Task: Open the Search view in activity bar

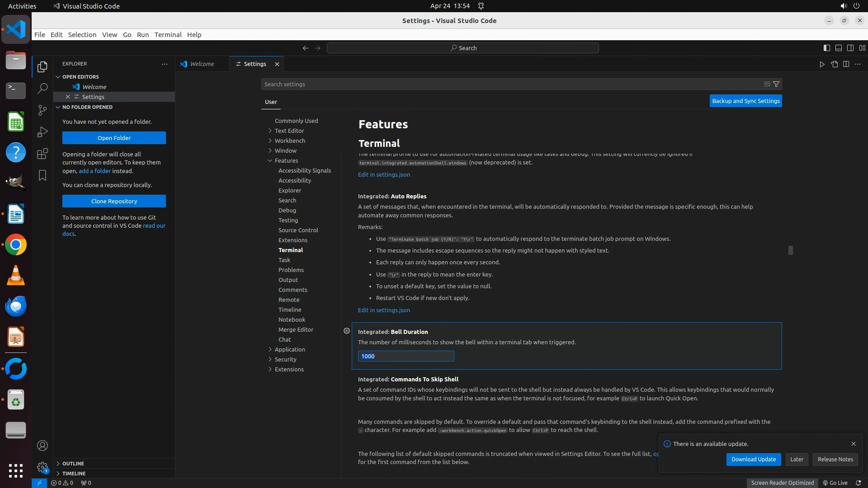Action: pyautogui.click(x=42, y=88)
